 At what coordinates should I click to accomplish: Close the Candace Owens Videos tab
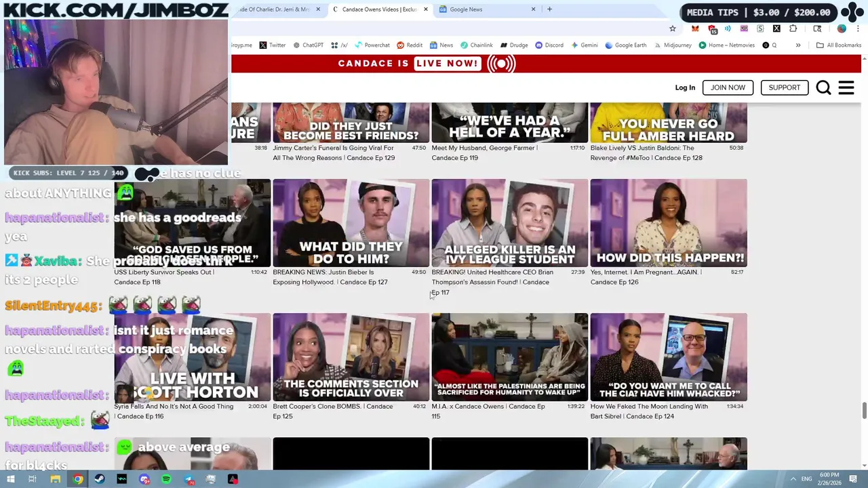click(426, 9)
